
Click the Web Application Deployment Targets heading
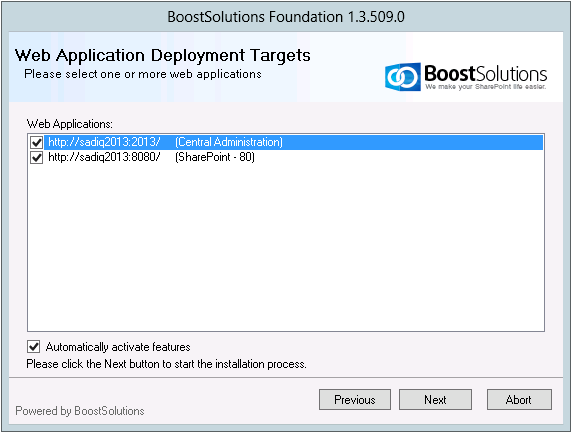(163, 55)
